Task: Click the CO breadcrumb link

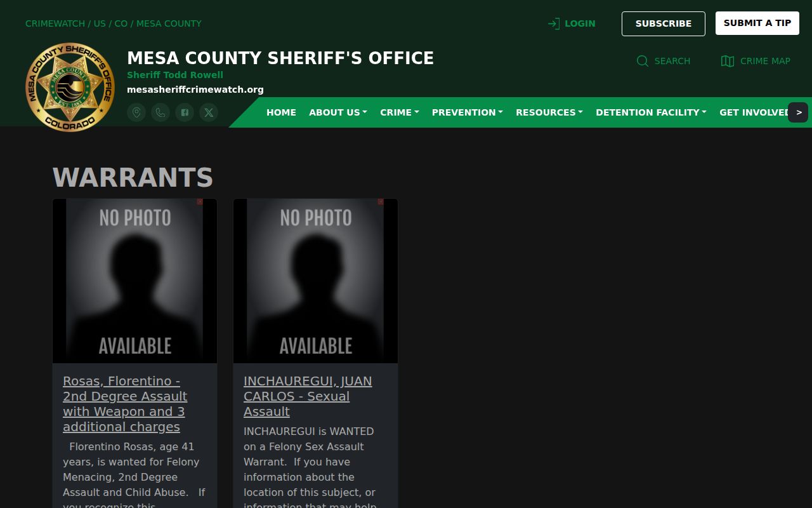Action: coord(121,23)
